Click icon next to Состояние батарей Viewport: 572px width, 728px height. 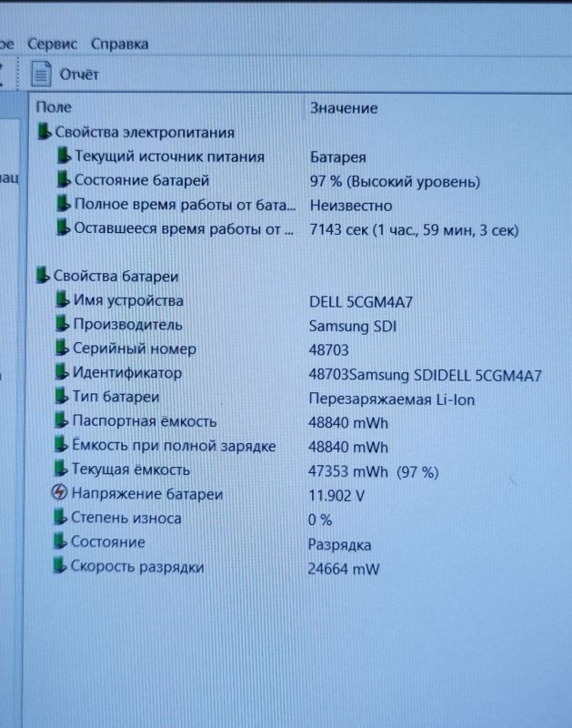(x=64, y=179)
